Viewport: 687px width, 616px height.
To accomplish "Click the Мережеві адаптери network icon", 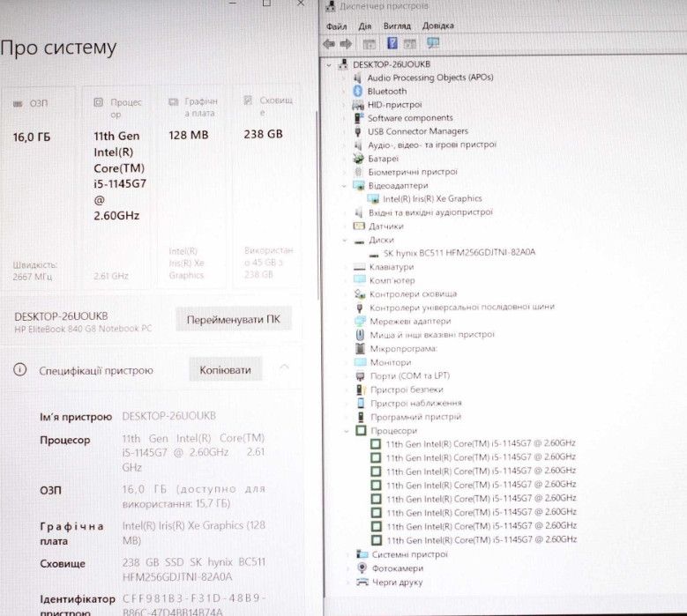I will coord(360,321).
